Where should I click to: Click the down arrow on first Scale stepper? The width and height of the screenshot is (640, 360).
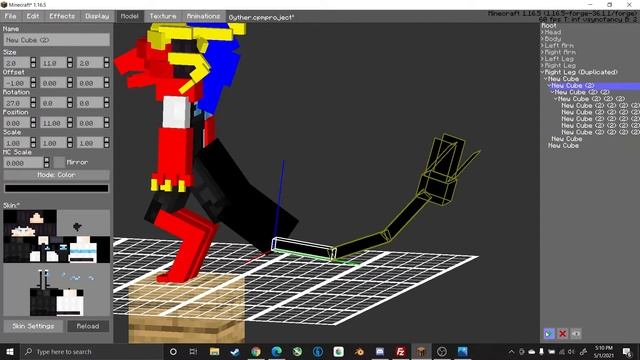pyautogui.click(x=33, y=146)
